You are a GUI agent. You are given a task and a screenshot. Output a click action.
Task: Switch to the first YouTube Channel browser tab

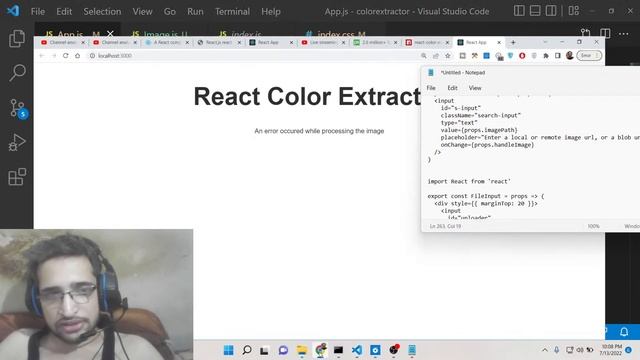[63, 42]
